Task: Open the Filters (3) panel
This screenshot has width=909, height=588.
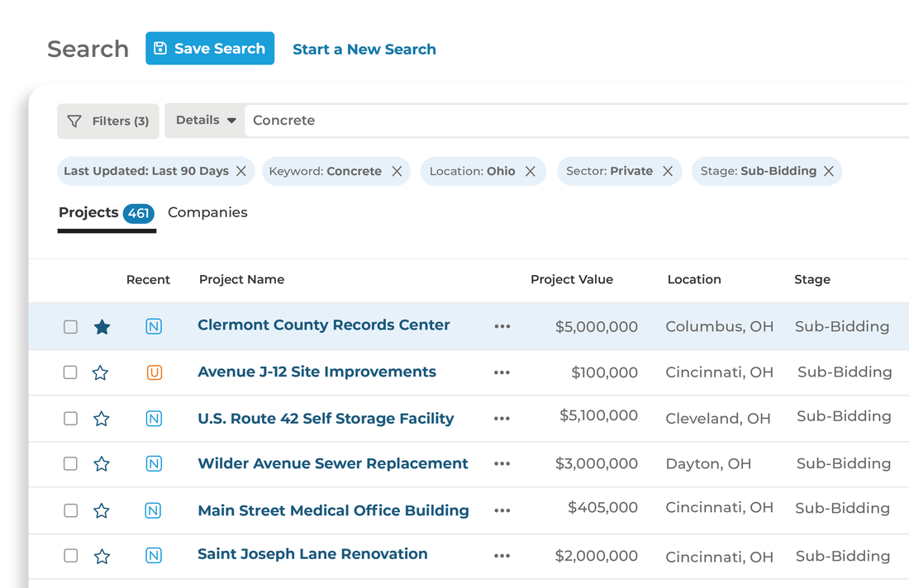Action: [x=107, y=121]
